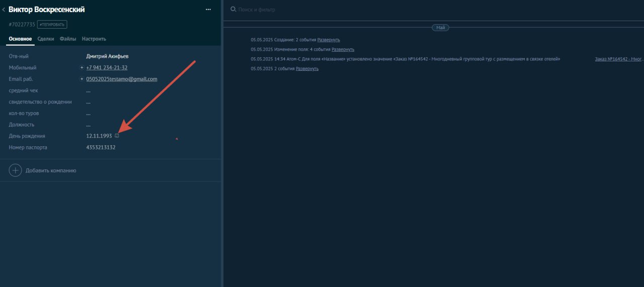Click the кол-во туров field label

click(x=24, y=113)
